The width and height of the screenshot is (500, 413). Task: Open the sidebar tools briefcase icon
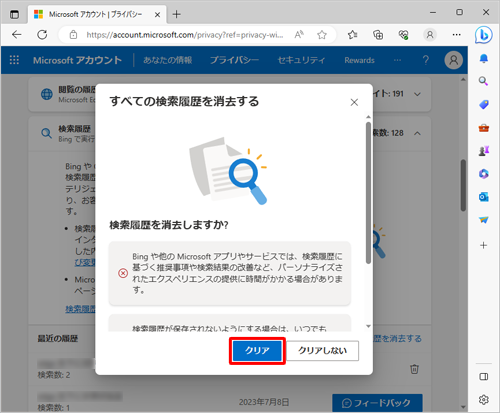pos(484,128)
